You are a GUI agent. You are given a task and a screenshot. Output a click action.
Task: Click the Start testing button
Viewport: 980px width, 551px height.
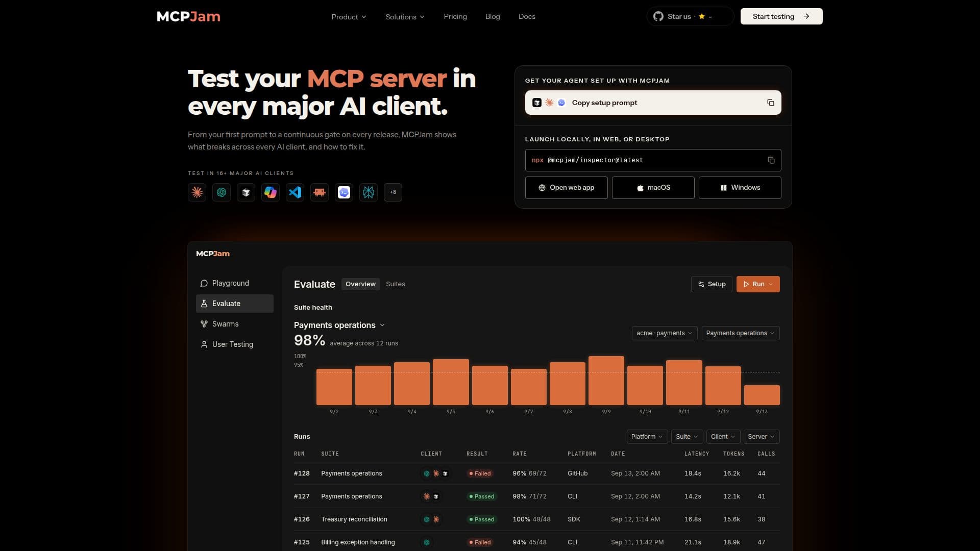pyautogui.click(x=781, y=16)
